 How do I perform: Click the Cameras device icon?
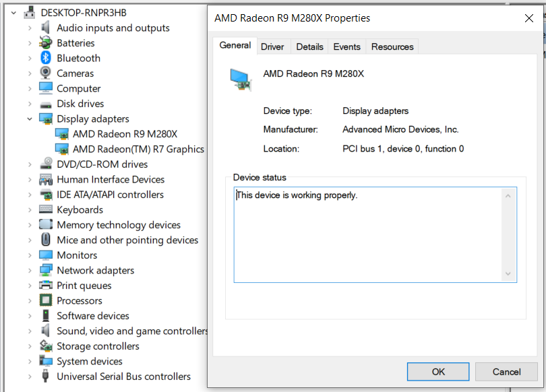pos(46,73)
